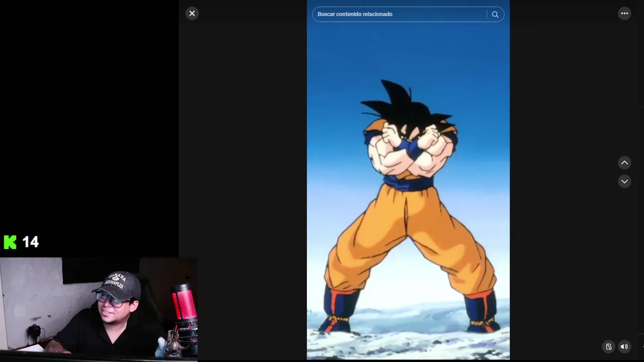This screenshot has width=644, height=362.
Task: Go to previous video with up chevron
Action: (624, 162)
